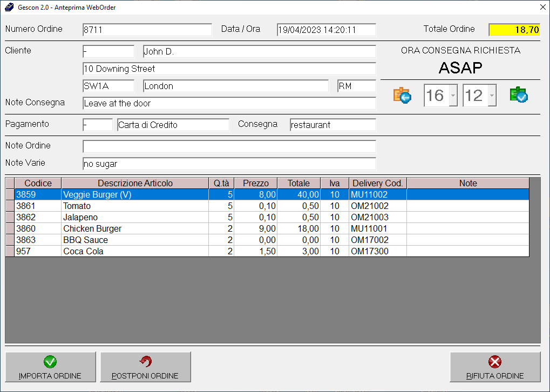This screenshot has width=550, height=392.
Task: Select the Note Consegna text field
Action: tap(229, 103)
